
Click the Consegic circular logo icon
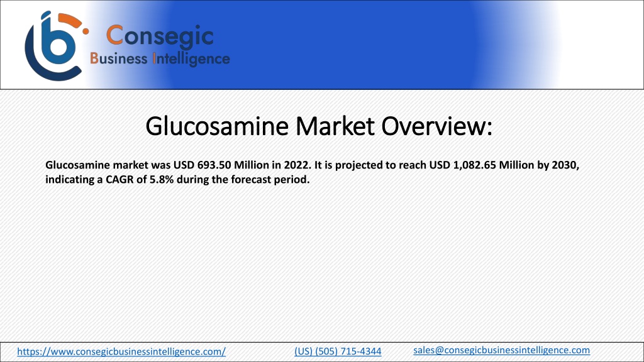pyautogui.click(x=57, y=45)
